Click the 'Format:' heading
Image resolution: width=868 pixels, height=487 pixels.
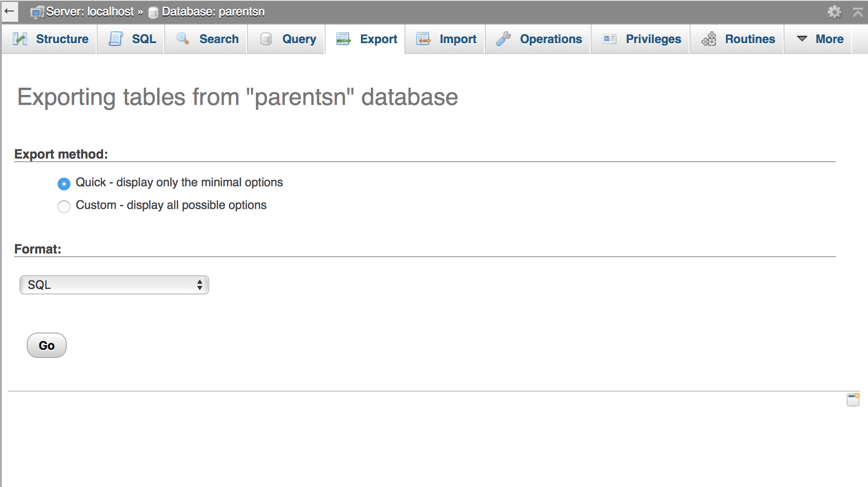point(38,249)
